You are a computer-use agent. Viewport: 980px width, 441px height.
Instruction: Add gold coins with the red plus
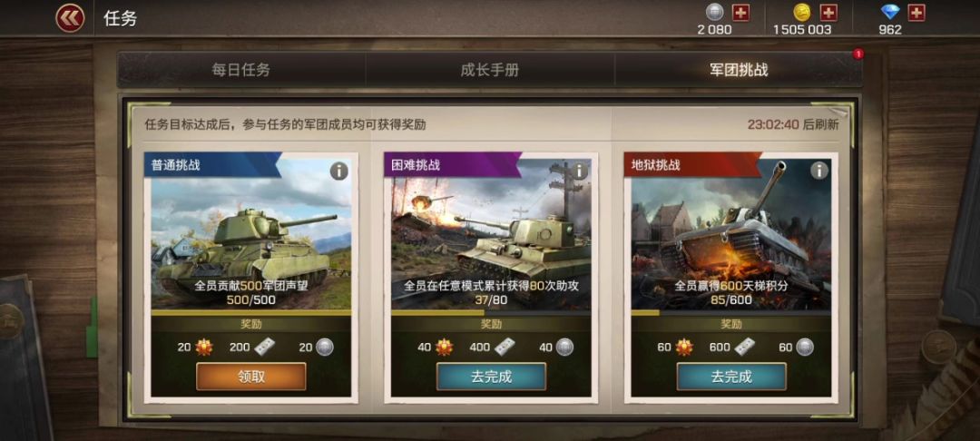(x=828, y=13)
